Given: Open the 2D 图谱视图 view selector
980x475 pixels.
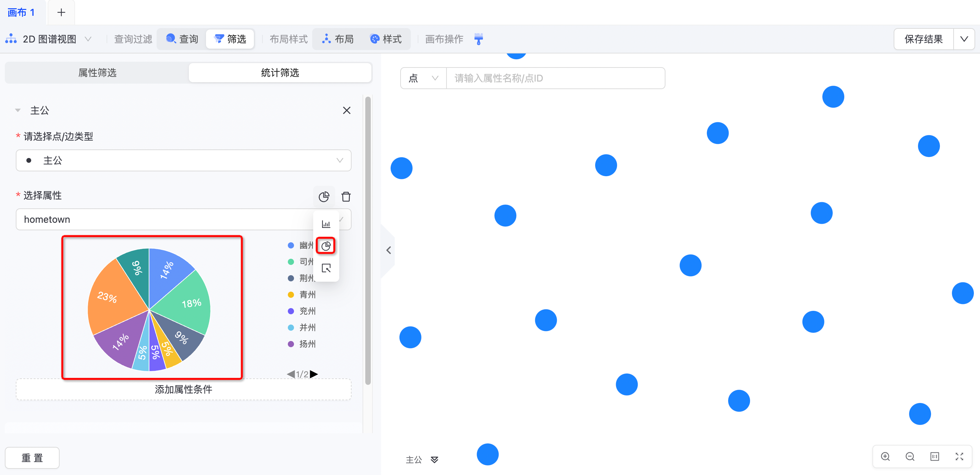Looking at the screenshot, I should [48, 39].
